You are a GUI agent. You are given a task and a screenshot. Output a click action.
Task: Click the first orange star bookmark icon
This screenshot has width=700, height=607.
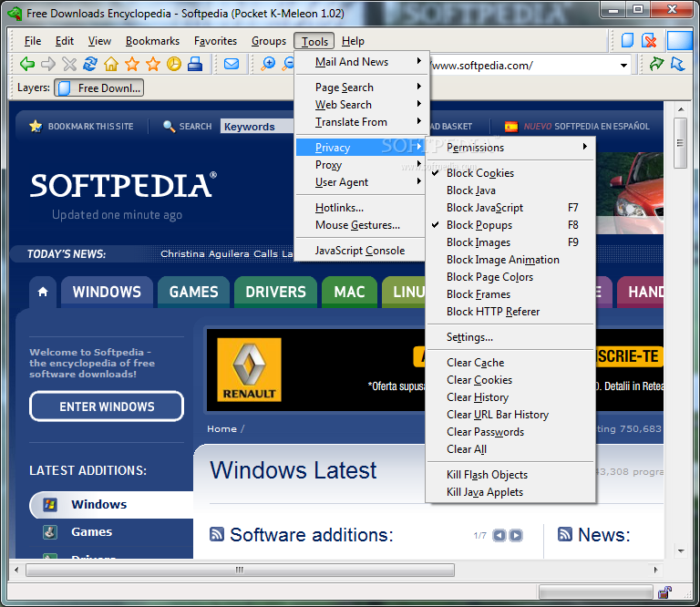click(132, 64)
